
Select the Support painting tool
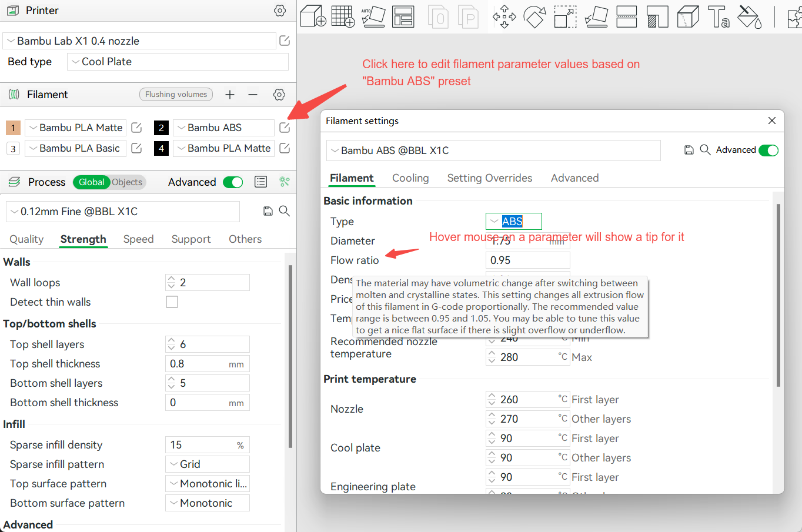pos(657,16)
